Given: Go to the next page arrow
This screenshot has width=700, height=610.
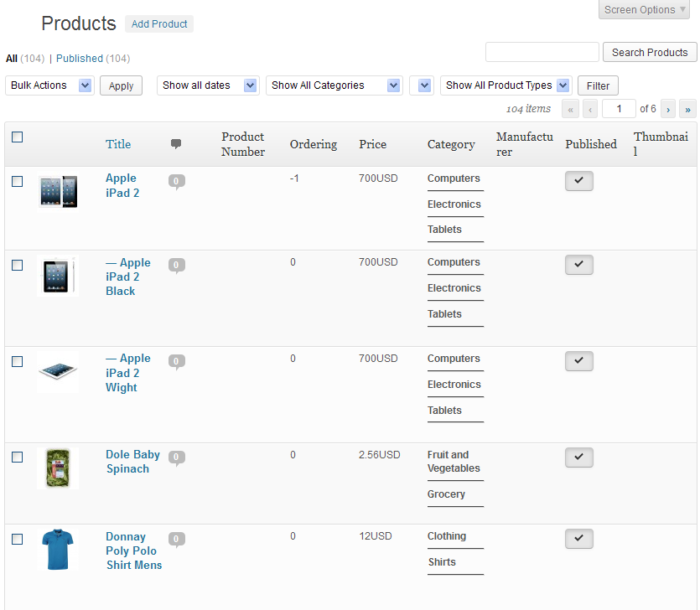Looking at the screenshot, I should click(668, 109).
